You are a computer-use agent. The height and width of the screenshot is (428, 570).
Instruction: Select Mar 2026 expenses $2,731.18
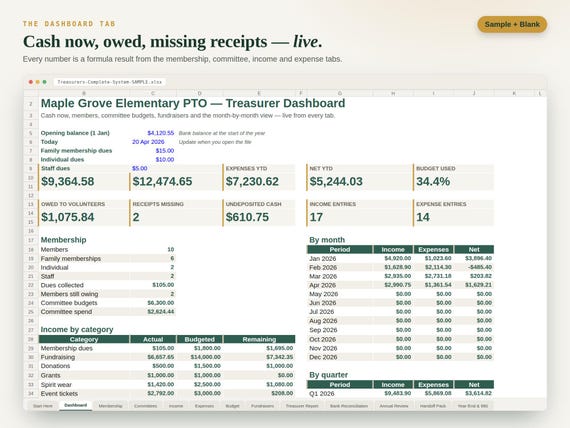[438, 276]
